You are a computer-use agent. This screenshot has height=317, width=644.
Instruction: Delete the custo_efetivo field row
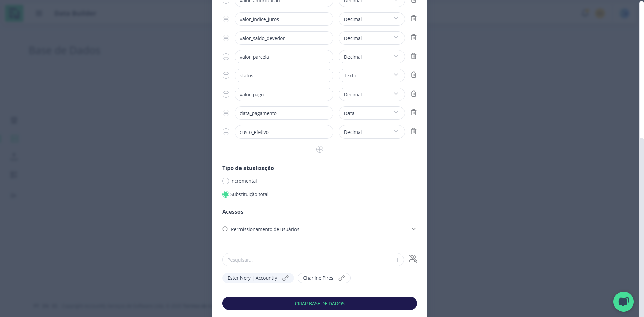(x=414, y=131)
